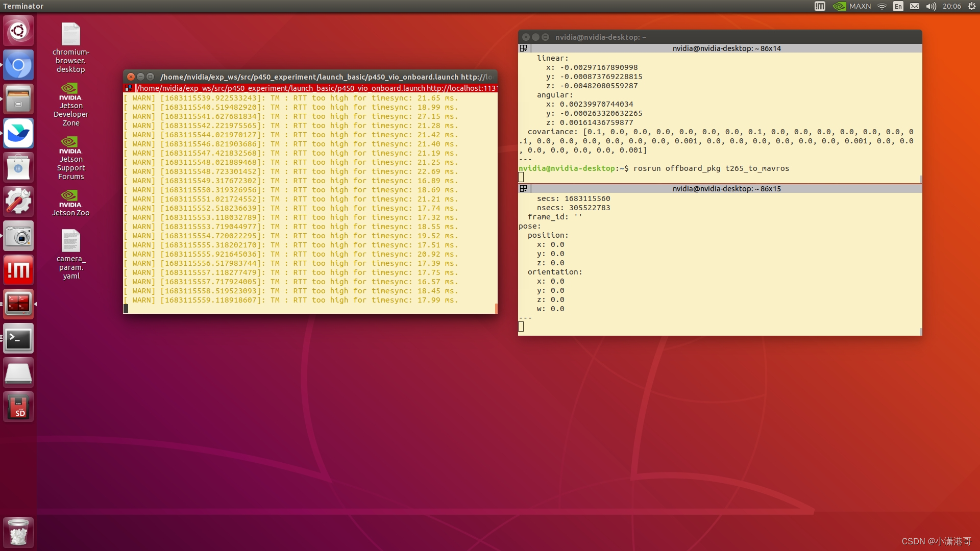The height and width of the screenshot is (551, 980).
Task: Open the En keyboard input menu
Action: [x=898, y=6]
